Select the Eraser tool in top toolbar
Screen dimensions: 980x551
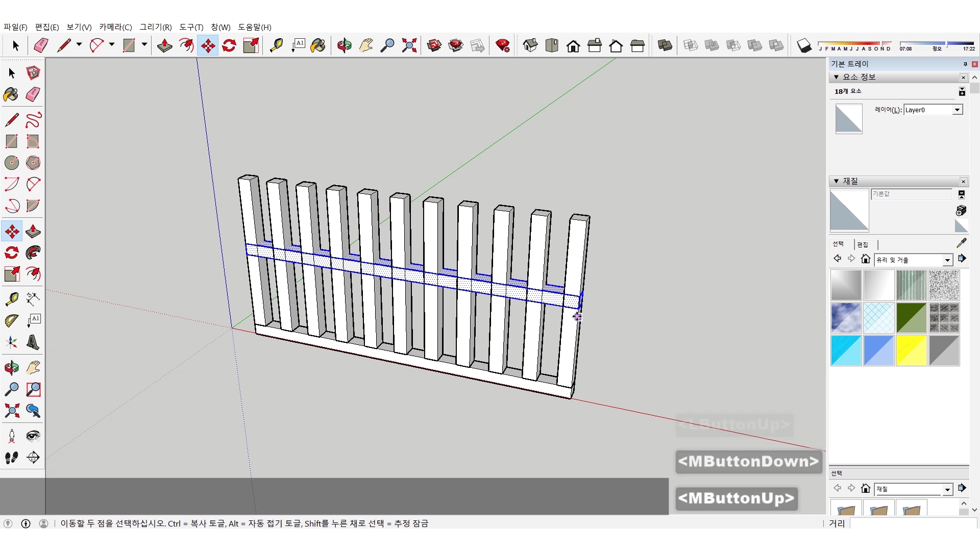click(x=41, y=45)
